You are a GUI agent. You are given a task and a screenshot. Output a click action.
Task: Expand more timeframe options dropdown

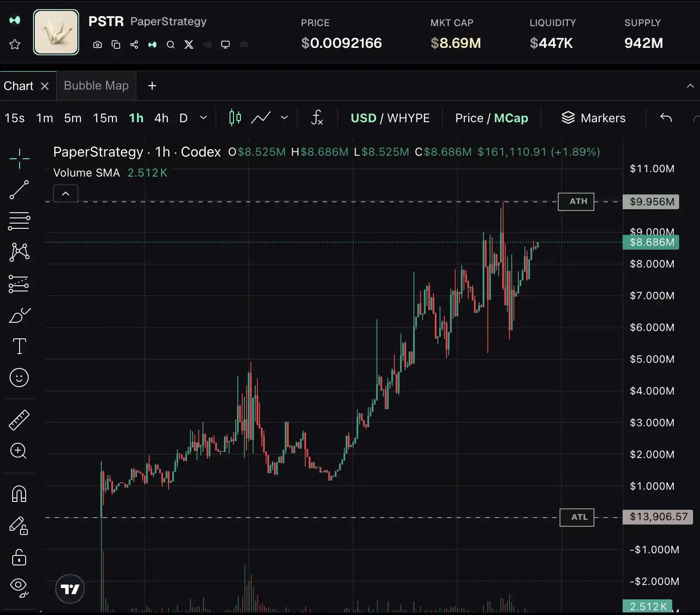coord(203,118)
